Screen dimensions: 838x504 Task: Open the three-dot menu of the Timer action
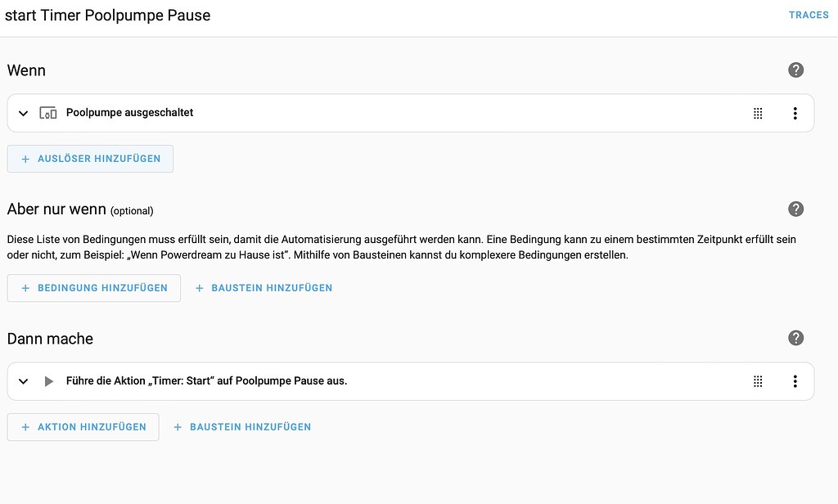click(x=795, y=380)
